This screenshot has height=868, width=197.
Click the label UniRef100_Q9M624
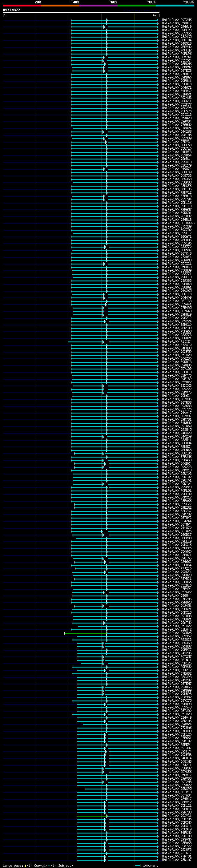(177, 396)
